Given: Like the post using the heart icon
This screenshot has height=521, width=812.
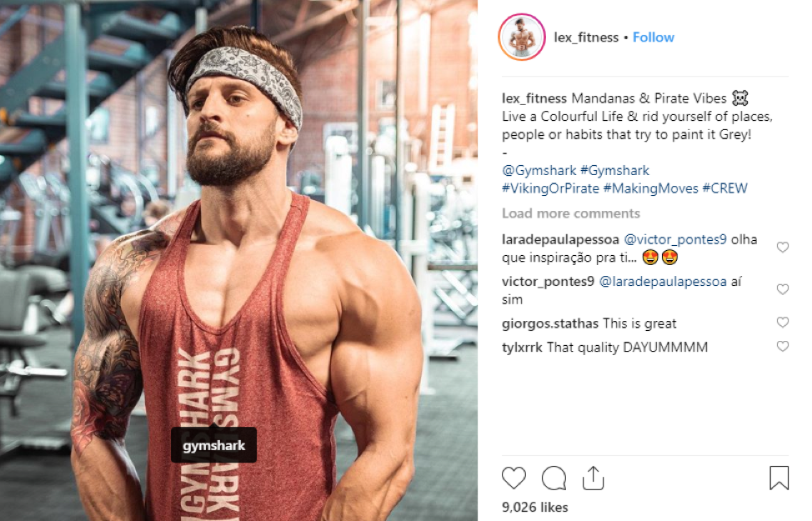Looking at the screenshot, I should point(514,478).
